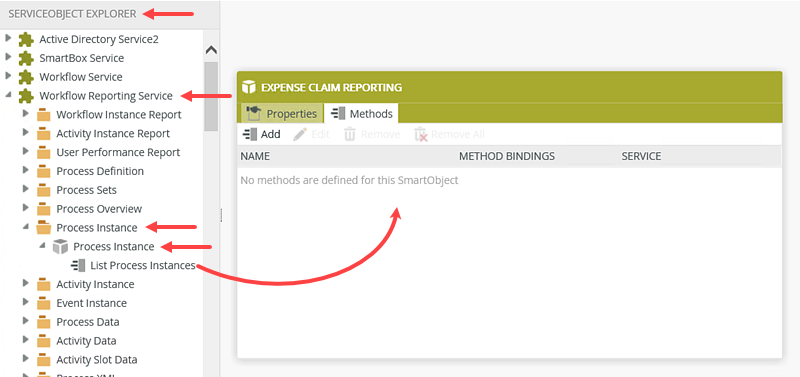Click the Process Definition folder icon
Image resolution: width=800 pixels, height=377 pixels.
point(44,172)
